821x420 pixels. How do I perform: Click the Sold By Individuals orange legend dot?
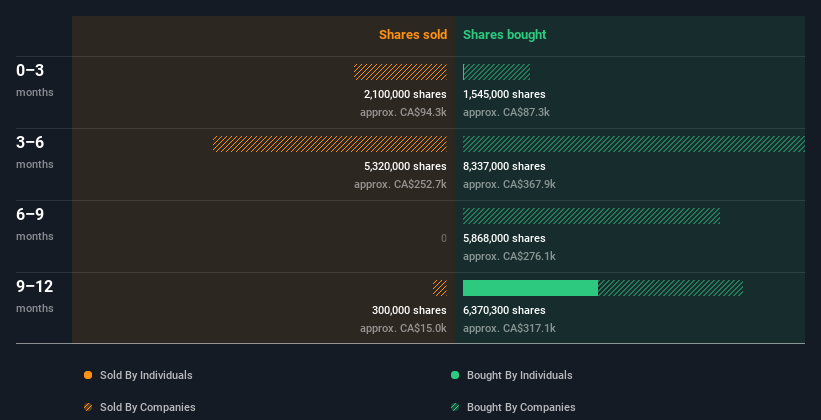88,375
